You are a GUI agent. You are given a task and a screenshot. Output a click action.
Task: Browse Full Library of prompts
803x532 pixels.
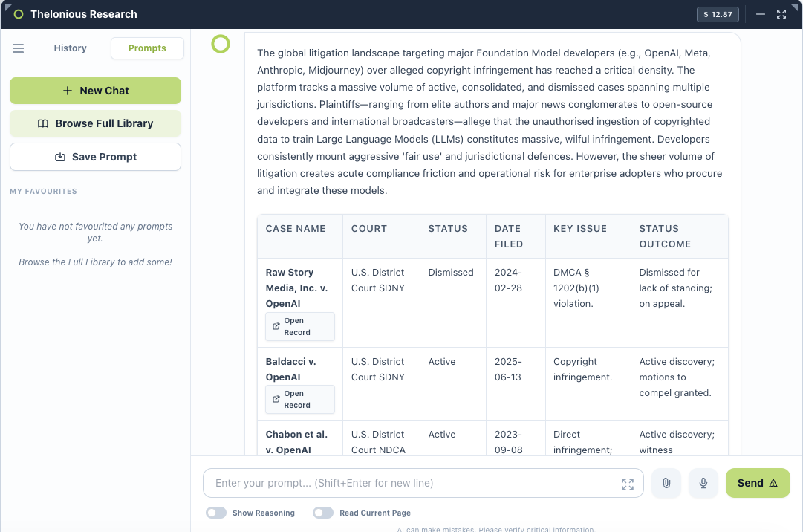tap(95, 123)
